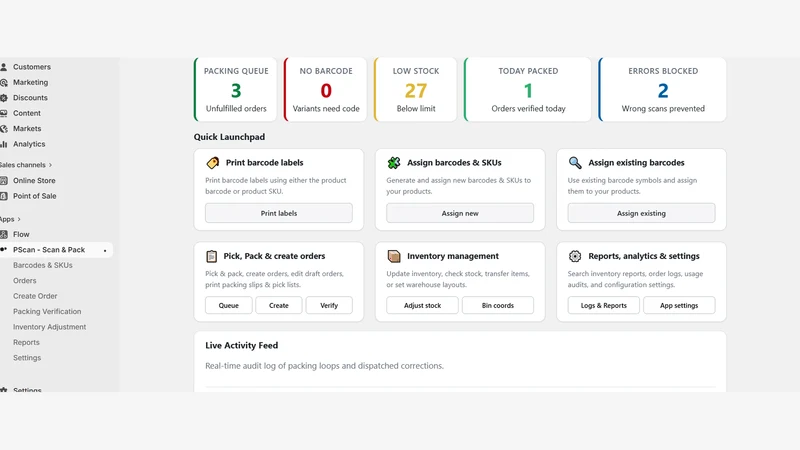Image resolution: width=800 pixels, height=450 pixels.
Task: Open the Today Packed stat card
Action: [528, 89]
